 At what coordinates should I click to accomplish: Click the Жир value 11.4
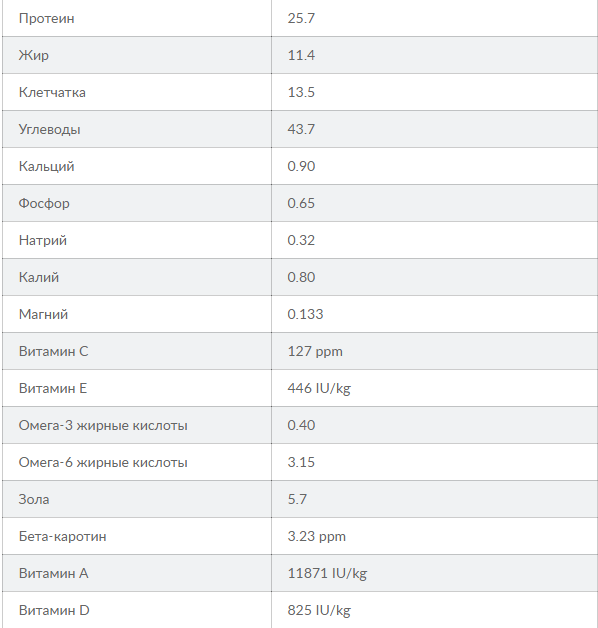[301, 55]
